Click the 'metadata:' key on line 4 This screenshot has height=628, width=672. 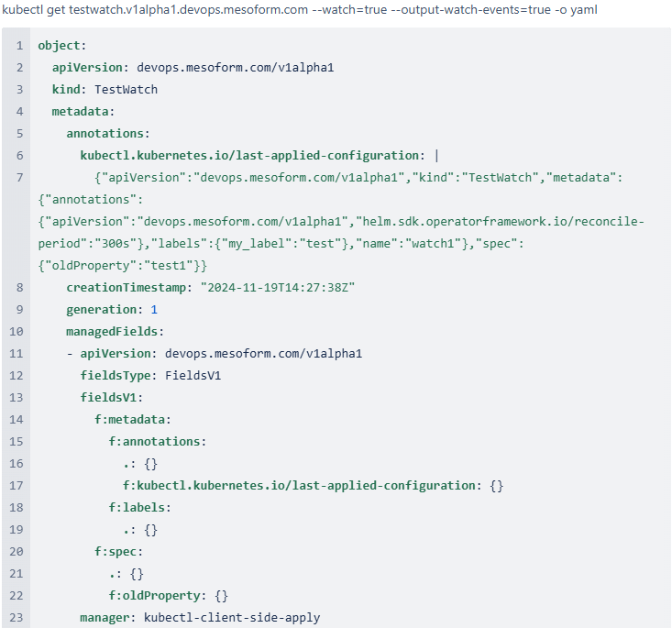[x=83, y=112]
